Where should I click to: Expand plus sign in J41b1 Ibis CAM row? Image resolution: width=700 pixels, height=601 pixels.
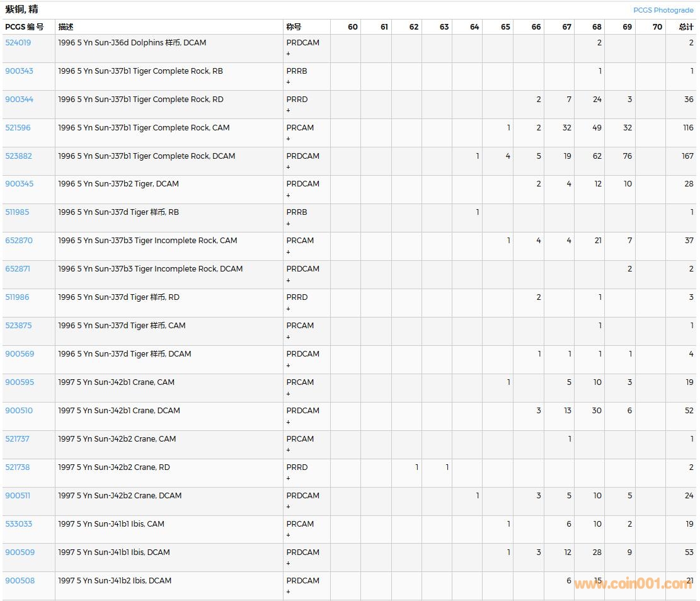(x=289, y=535)
